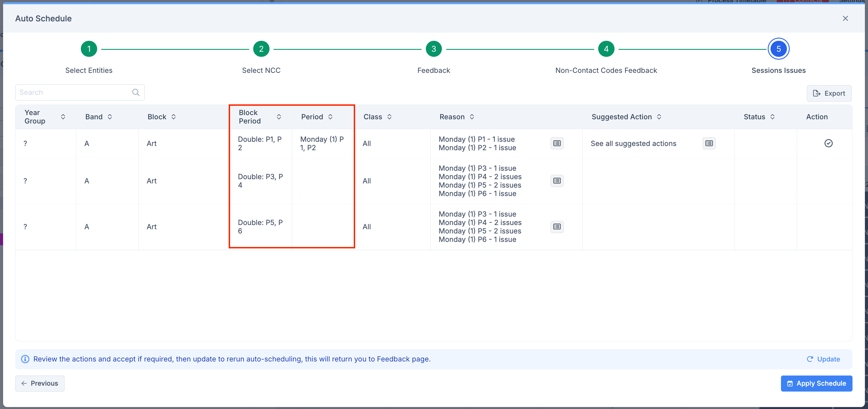Sort by Year Group column

63,117
